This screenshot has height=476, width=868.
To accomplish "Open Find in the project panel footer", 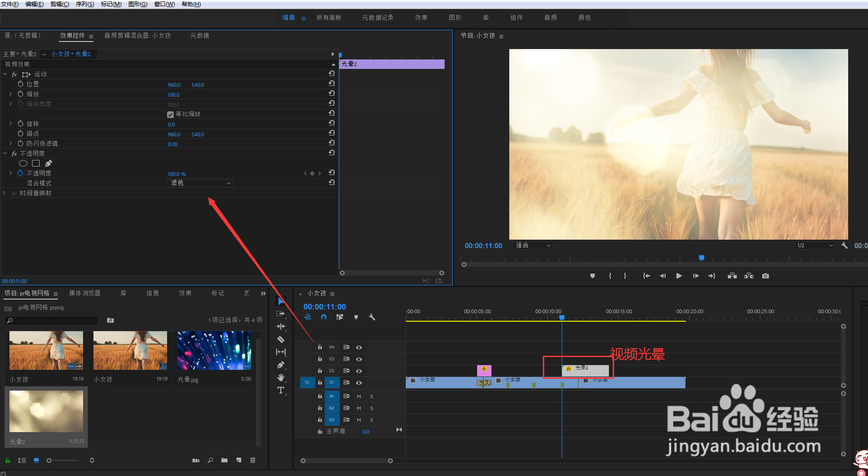I will click(x=211, y=460).
